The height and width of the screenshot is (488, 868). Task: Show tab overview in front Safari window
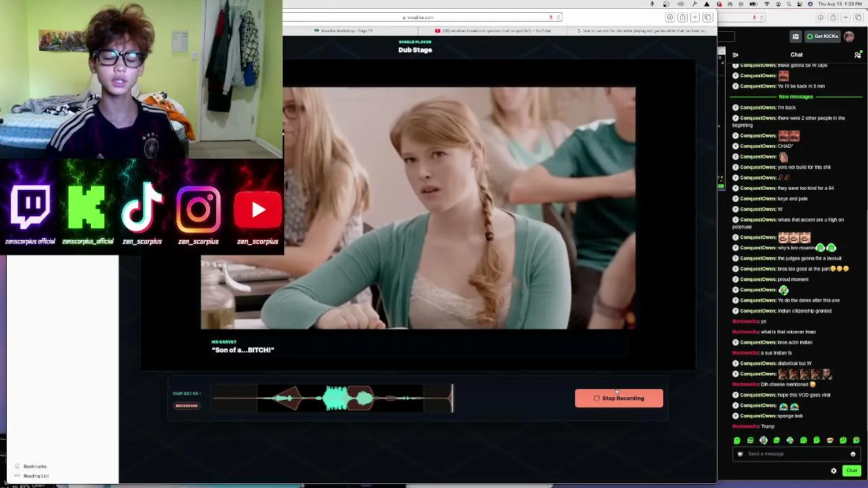(x=707, y=18)
